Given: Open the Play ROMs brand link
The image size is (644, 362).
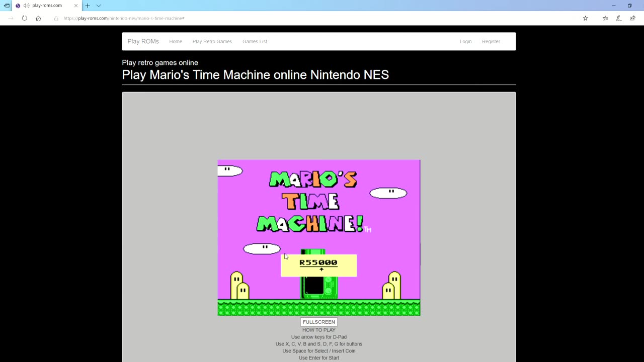Looking at the screenshot, I should tap(143, 41).
